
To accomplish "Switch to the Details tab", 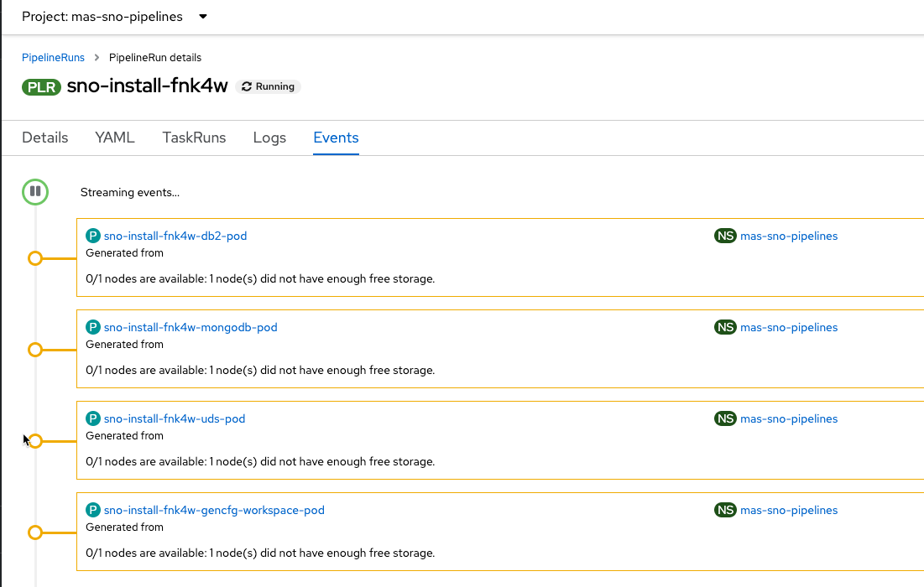I will 45,138.
